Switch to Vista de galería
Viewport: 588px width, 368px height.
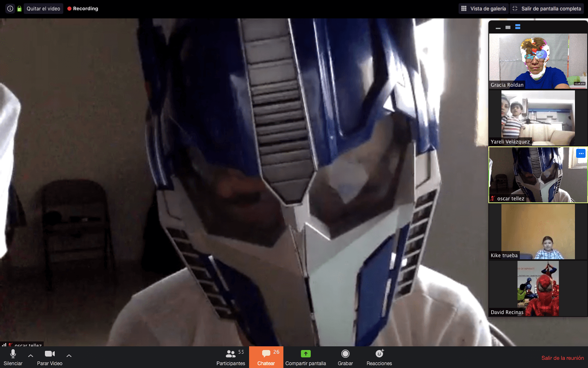(483, 9)
